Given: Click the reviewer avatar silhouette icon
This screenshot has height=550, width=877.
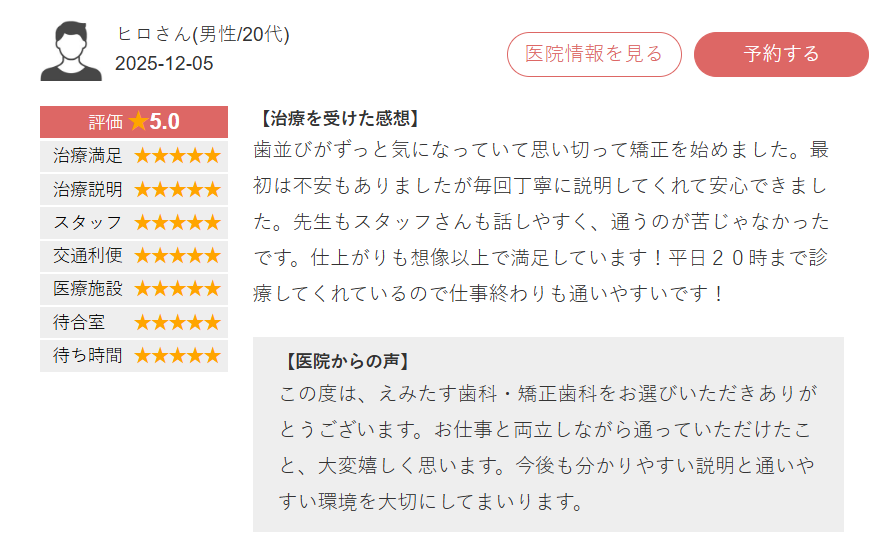Looking at the screenshot, I should click(71, 51).
